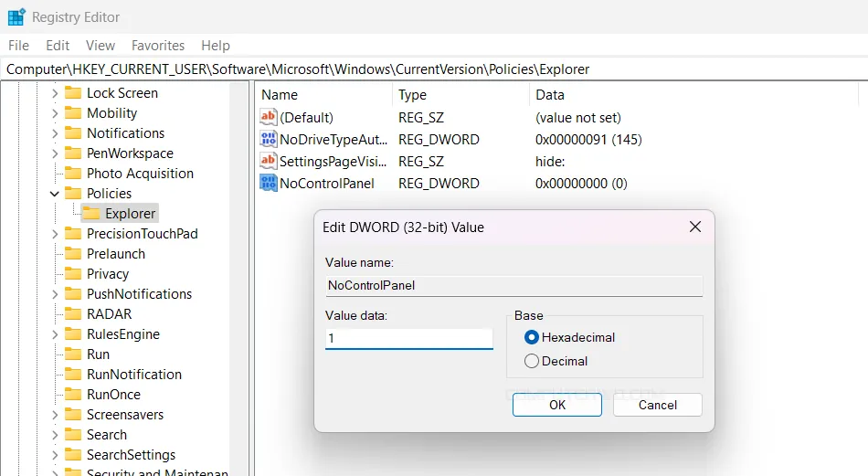This screenshot has width=868, height=476.
Task: Click the SettingsPageVisi... string value icon
Action: click(269, 161)
